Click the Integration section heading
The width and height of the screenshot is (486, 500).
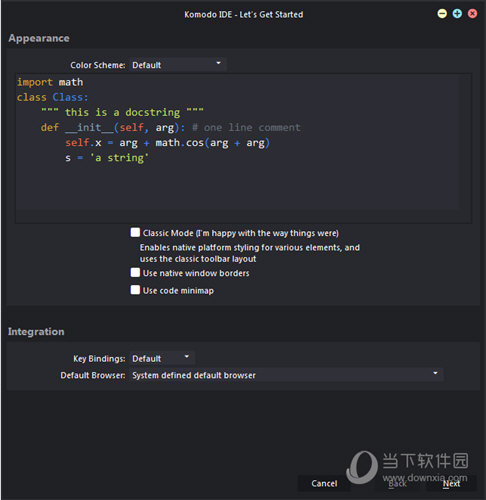(36, 331)
